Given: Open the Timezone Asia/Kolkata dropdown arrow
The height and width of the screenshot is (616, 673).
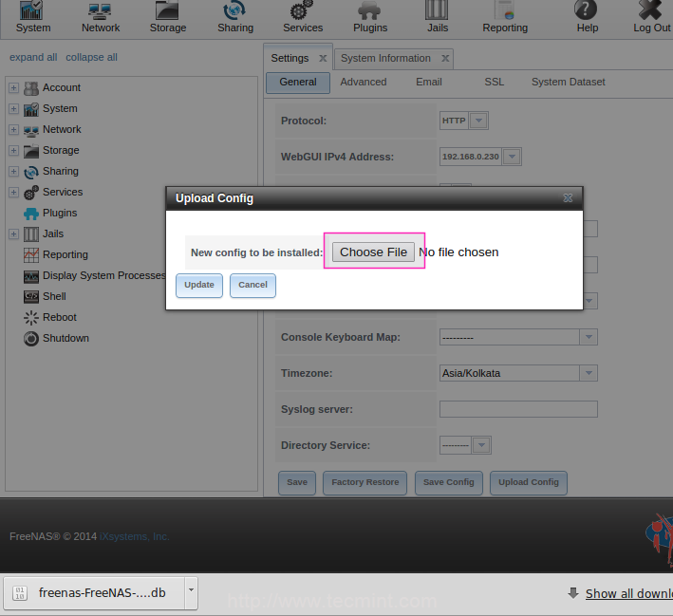Looking at the screenshot, I should click(589, 373).
